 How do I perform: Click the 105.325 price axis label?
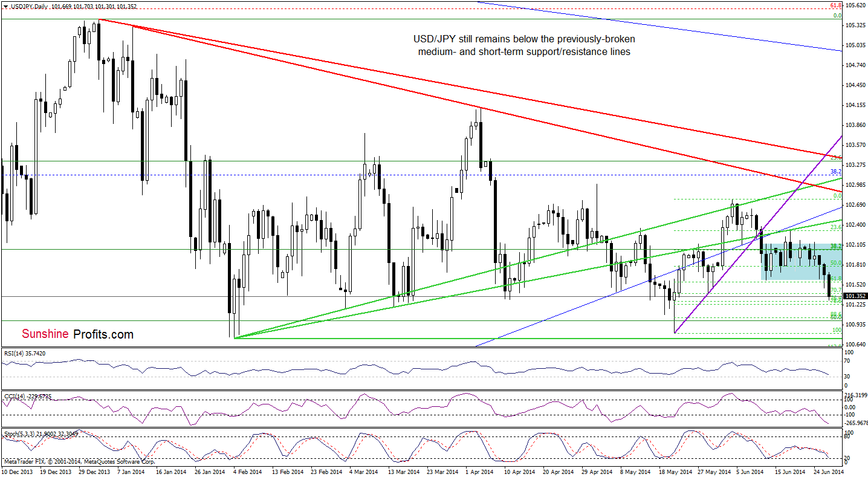855,25
